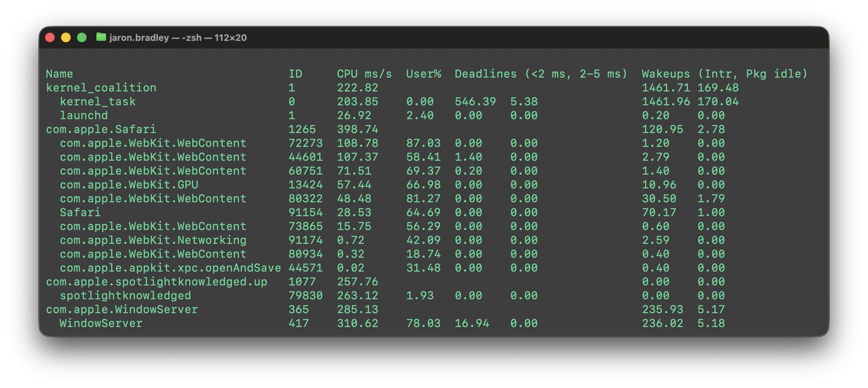
Task: Click WebContent process with ID 72273
Action: pyautogui.click(x=153, y=143)
